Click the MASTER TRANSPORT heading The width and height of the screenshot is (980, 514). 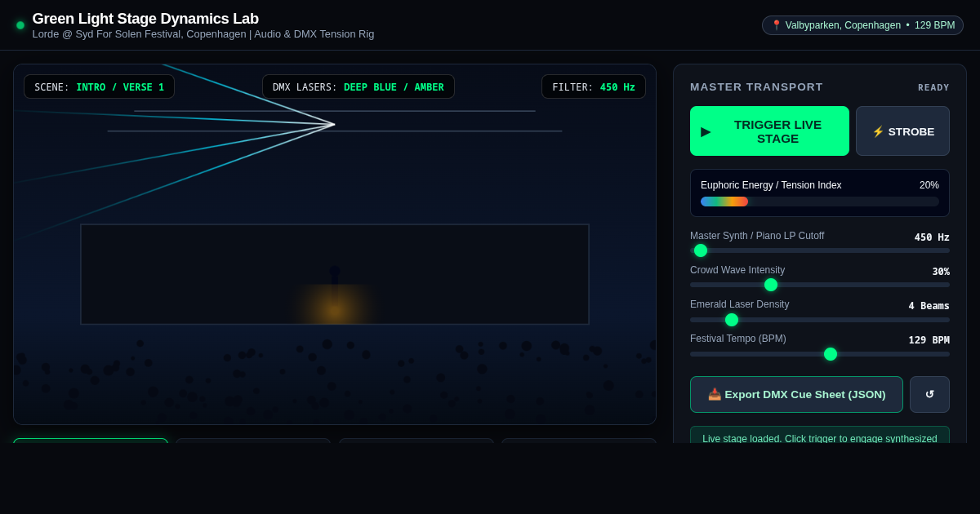point(756,86)
